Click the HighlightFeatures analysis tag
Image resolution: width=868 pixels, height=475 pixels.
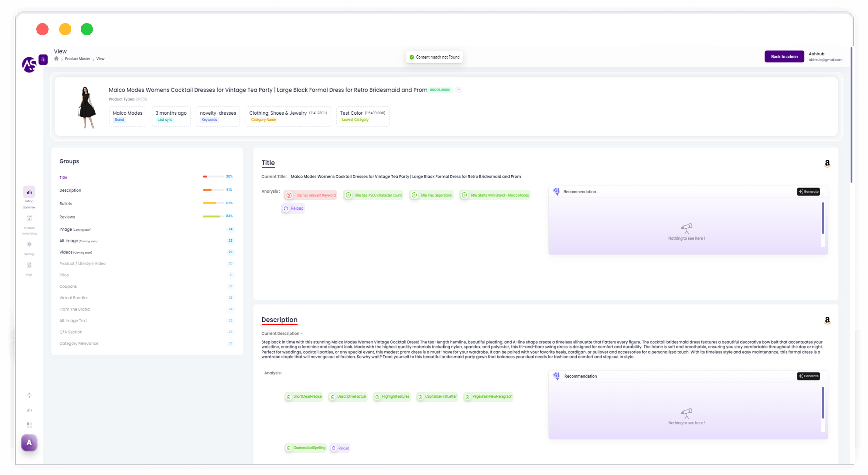pyautogui.click(x=392, y=397)
